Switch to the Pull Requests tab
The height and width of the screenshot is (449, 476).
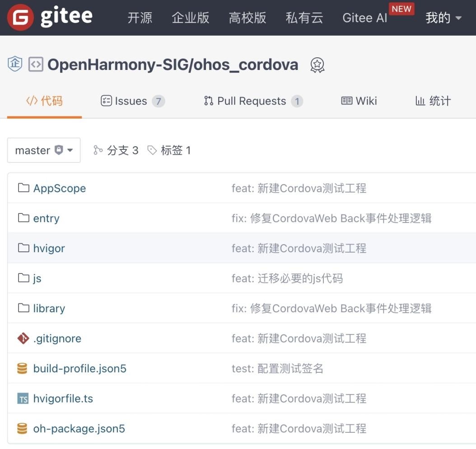click(253, 101)
